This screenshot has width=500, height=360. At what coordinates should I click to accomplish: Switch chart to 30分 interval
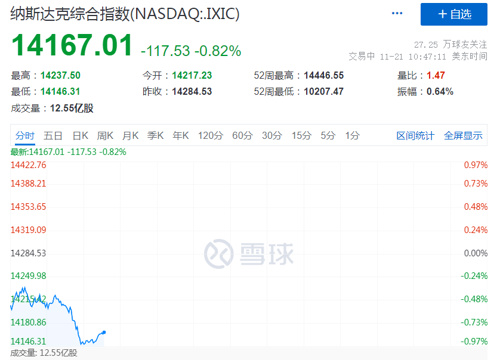click(272, 136)
